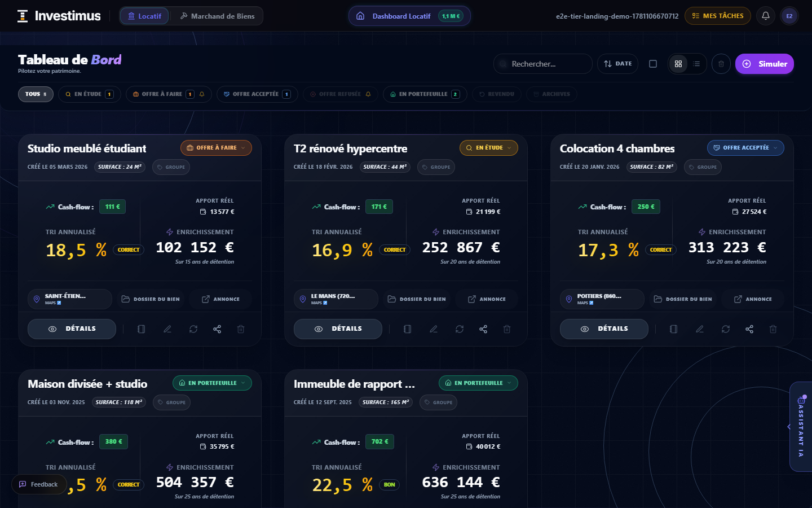This screenshot has width=812, height=508.
Task: Expand Offre à faire status dropdown on Studio card
Action: (216, 148)
